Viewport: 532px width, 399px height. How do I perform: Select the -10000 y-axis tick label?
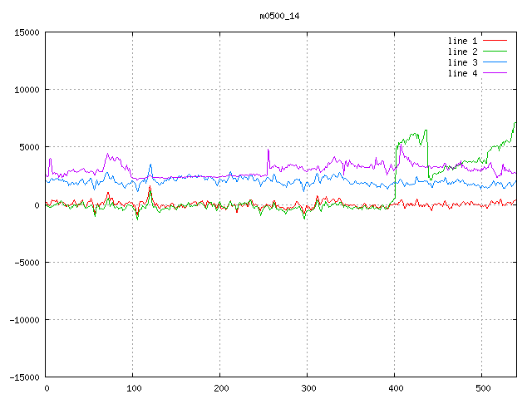click(x=23, y=319)
